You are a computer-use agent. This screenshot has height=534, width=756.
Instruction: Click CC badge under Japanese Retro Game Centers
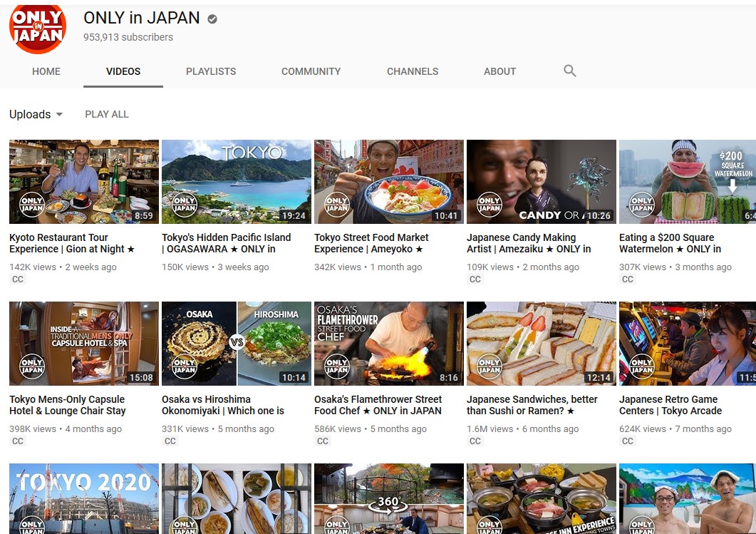point(628,441)
